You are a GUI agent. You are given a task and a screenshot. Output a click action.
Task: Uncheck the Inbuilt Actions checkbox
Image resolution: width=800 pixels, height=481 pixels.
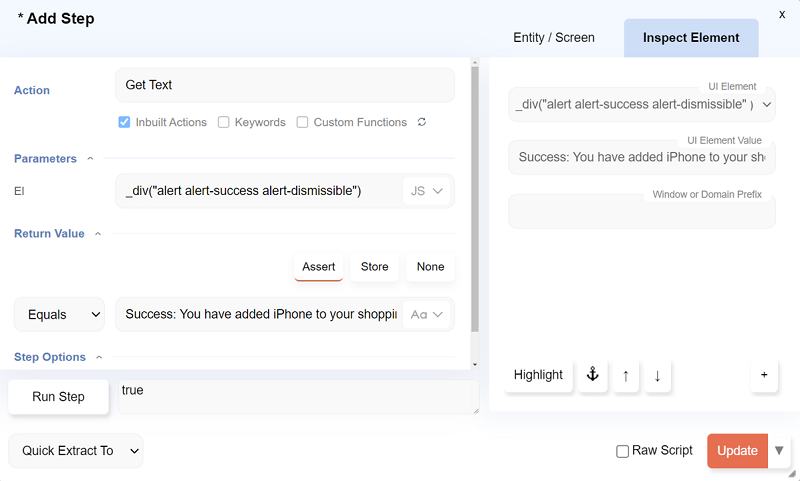[124, 122]
